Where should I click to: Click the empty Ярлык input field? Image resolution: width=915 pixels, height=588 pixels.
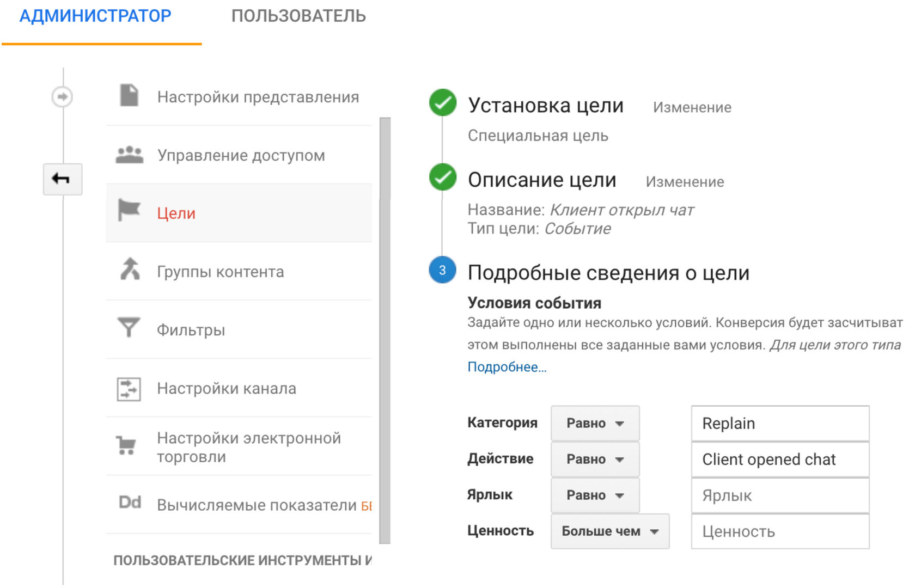click(780, 495)
